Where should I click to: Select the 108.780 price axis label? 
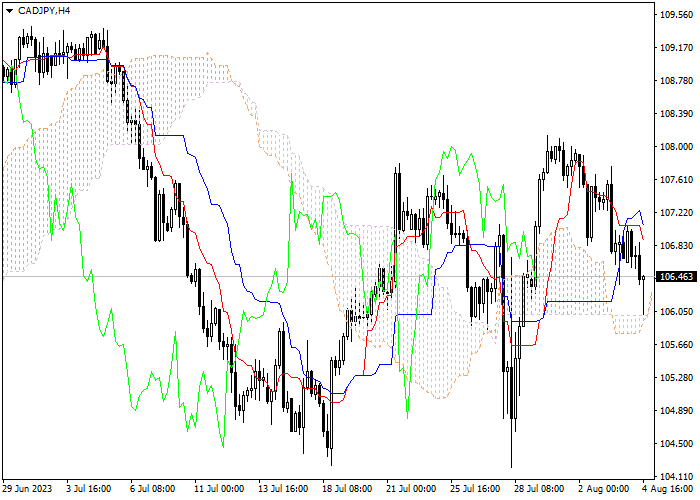point(676,81)
